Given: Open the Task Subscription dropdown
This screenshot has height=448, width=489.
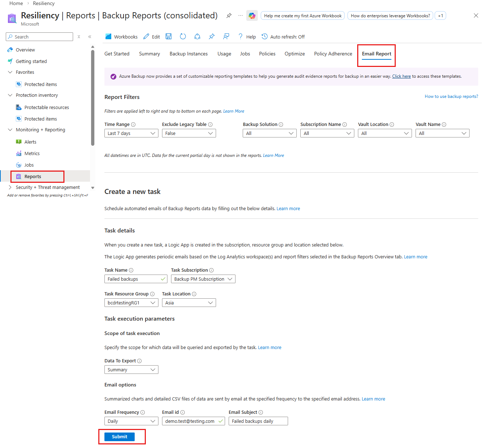Looking at the screenshot, I should point(203,279).
